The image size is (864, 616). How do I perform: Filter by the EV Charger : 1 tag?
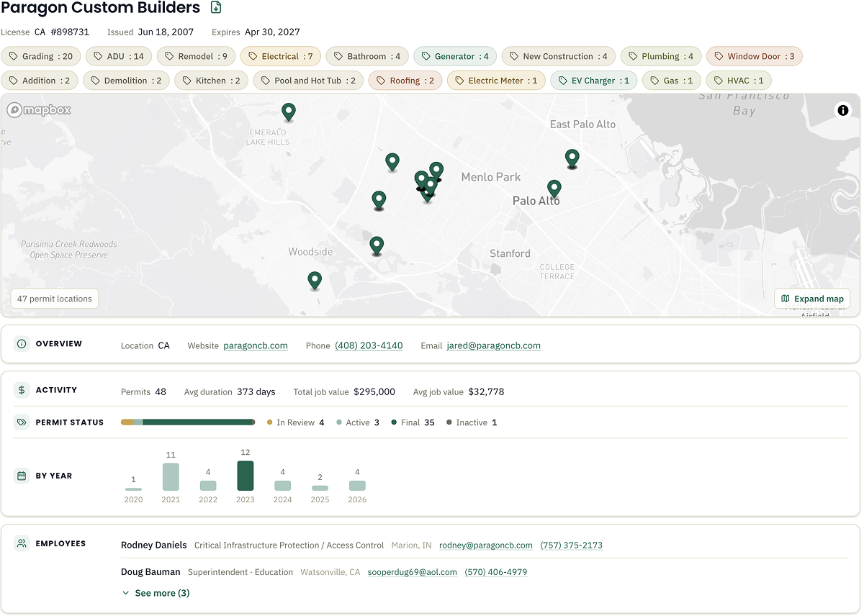pos(594,81)
